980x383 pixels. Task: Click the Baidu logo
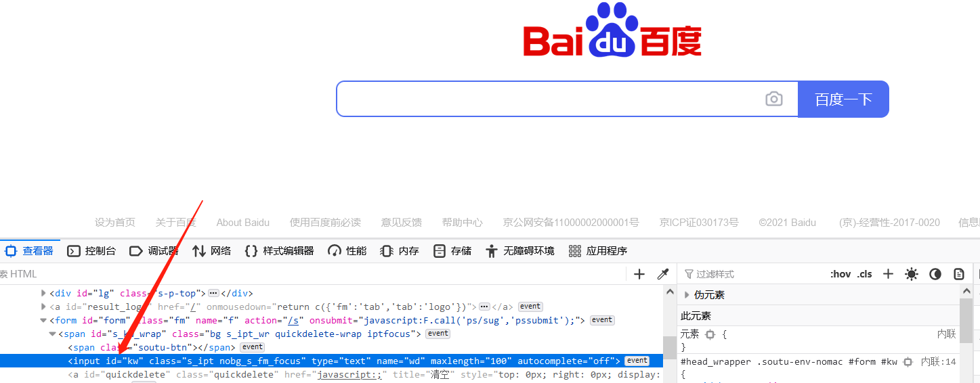click(x=612, y=30)
